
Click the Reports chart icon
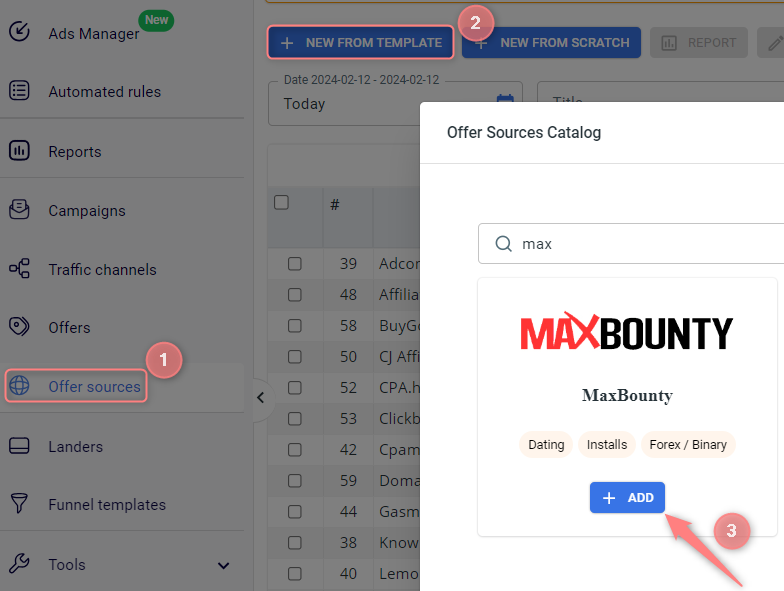19,150
